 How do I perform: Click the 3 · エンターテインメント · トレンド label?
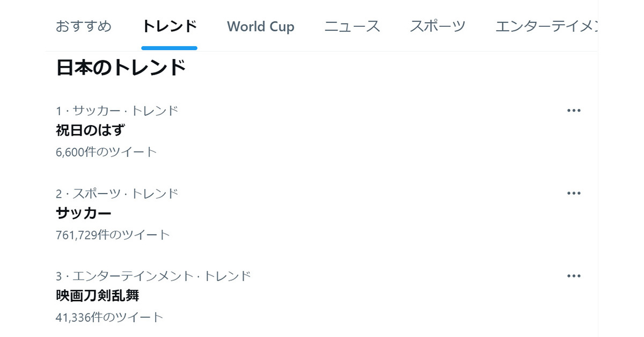tap(153, 276)
